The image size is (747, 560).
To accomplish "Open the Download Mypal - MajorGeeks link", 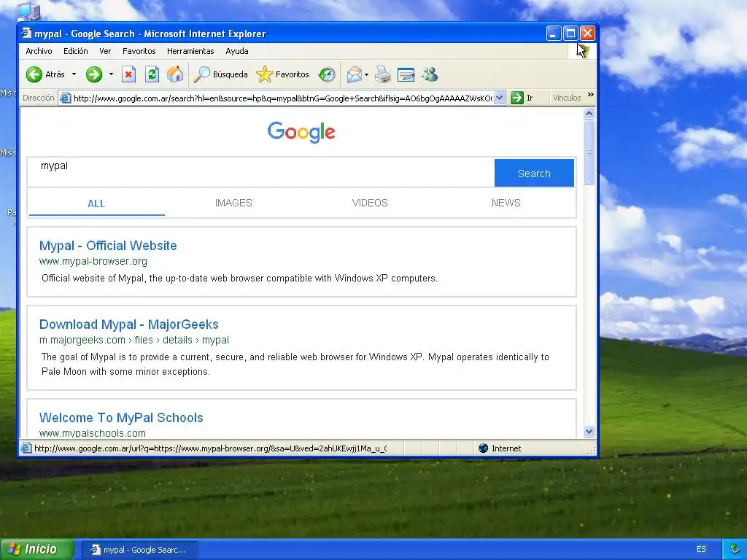I will 128,324.
